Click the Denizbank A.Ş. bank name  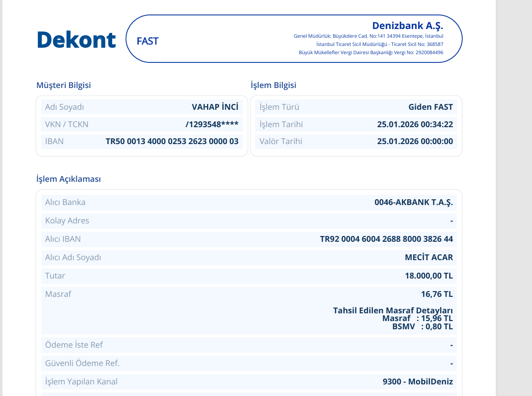point(408,26)
